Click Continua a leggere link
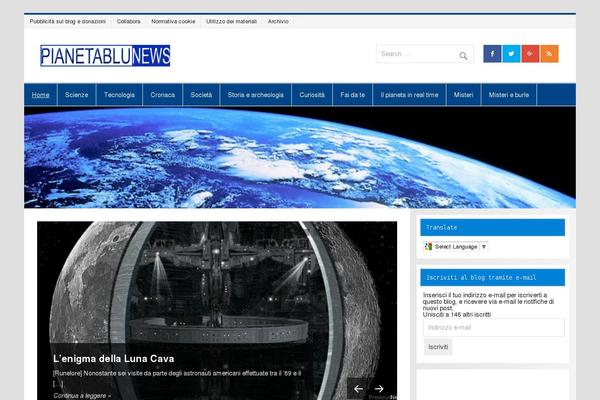600x400 pixels. [x=82, y=396]
